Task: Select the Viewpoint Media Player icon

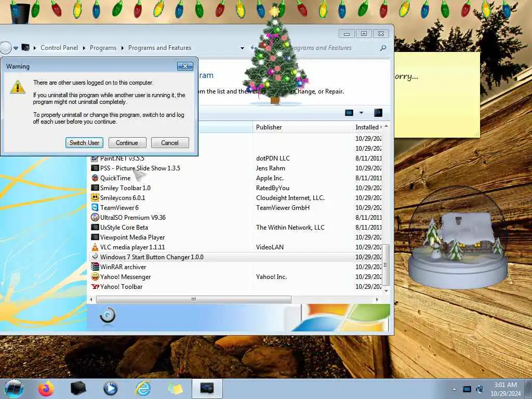Action: coord(95,237)
